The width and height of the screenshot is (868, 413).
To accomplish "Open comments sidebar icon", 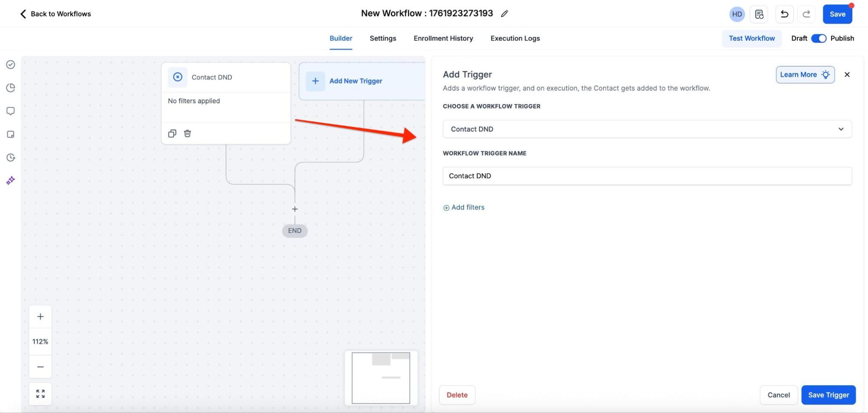I will (x=11, y=111).
